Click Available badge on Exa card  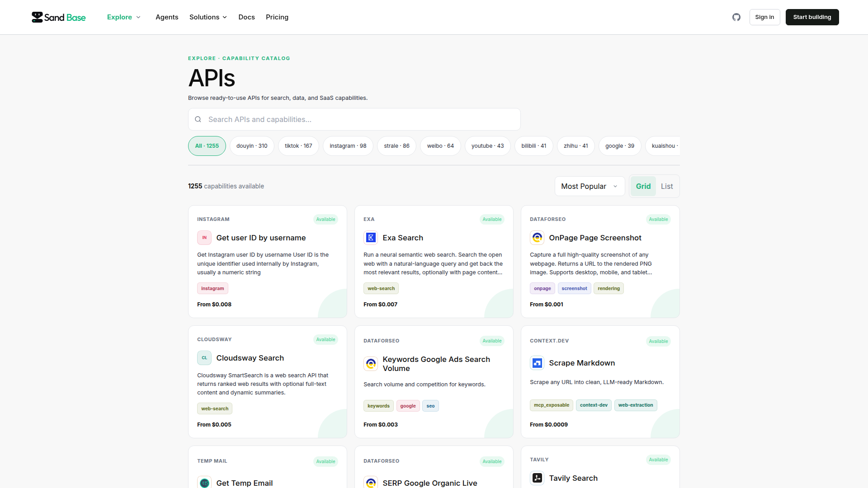pyautogui.click(x=492, y=219)
